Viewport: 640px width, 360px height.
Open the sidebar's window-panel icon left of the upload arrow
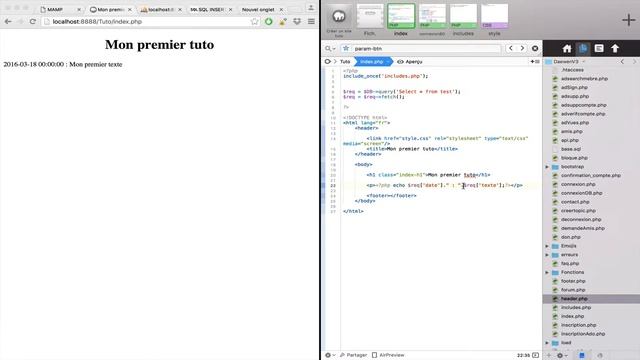pos(599,49)
